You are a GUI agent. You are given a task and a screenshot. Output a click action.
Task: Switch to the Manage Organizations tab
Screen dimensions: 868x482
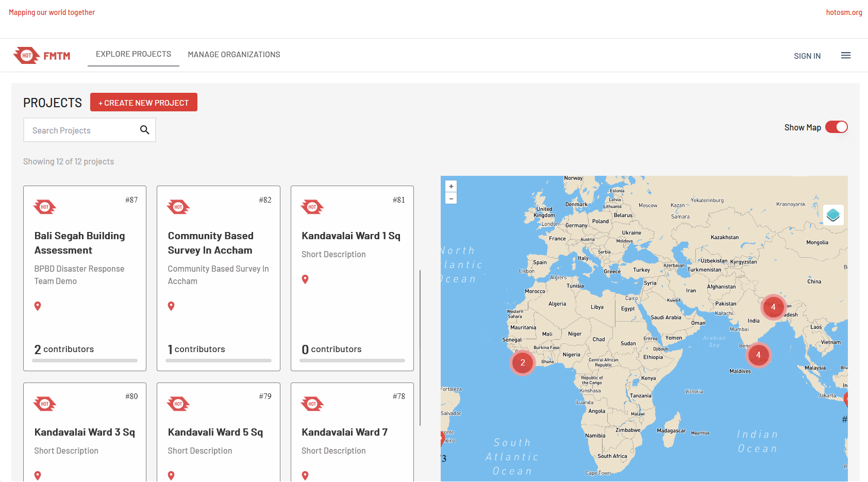[x=234, y=55]
